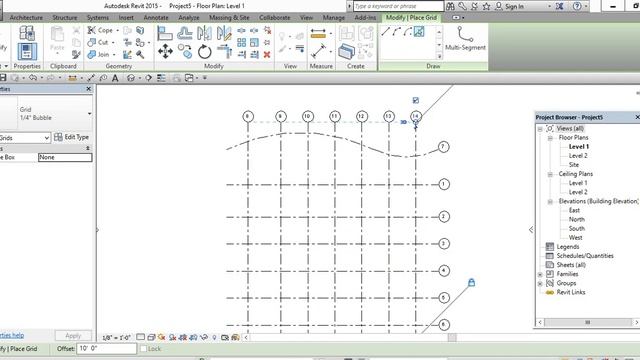Screen dimensions: 640x360
Task: Toggle Visual Style icon in view control bar
Action: tap(151, 338)
